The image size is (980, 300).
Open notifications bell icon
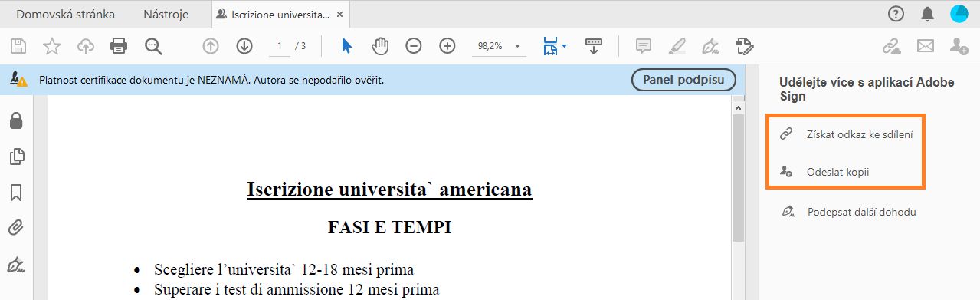tap(927, 13)
